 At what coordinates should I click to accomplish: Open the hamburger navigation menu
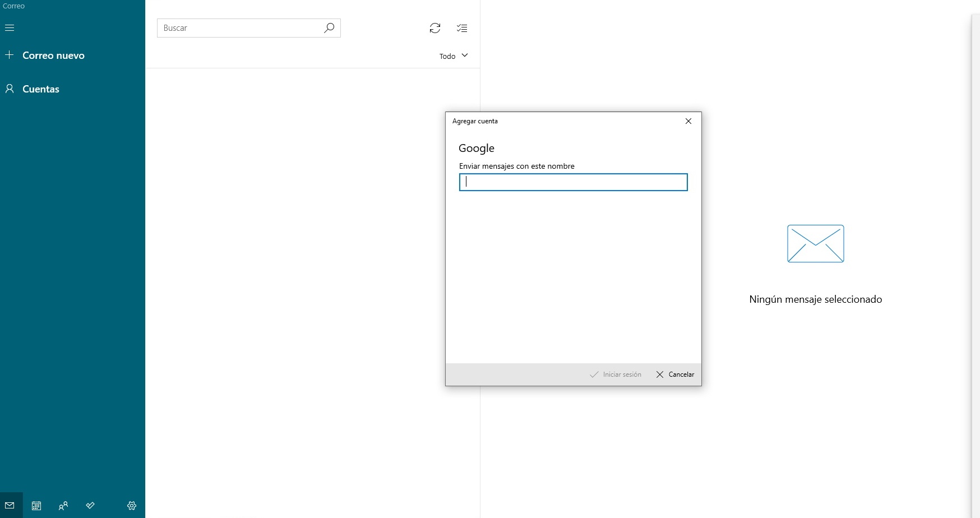[x=10, y=27]
